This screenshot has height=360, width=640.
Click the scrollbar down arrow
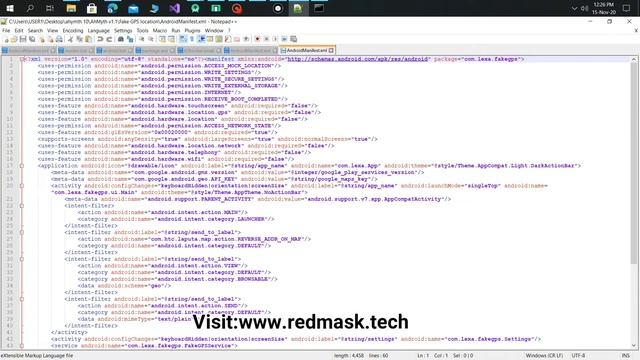click(633, 346)
